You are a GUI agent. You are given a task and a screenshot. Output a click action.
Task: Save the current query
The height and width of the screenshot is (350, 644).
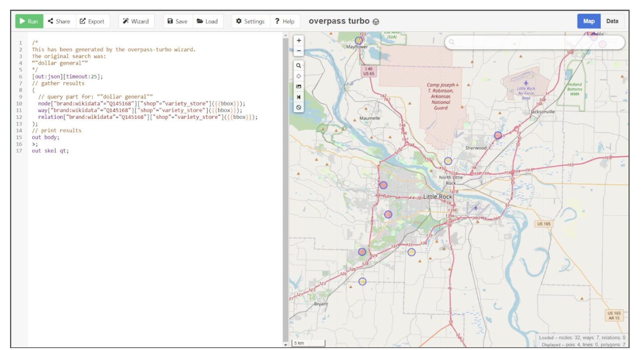[178, 21]
